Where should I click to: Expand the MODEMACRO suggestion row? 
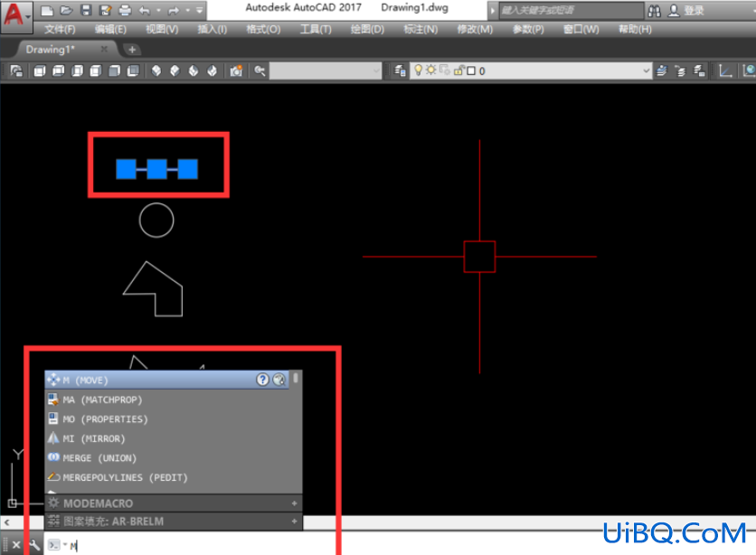point(294,503)
